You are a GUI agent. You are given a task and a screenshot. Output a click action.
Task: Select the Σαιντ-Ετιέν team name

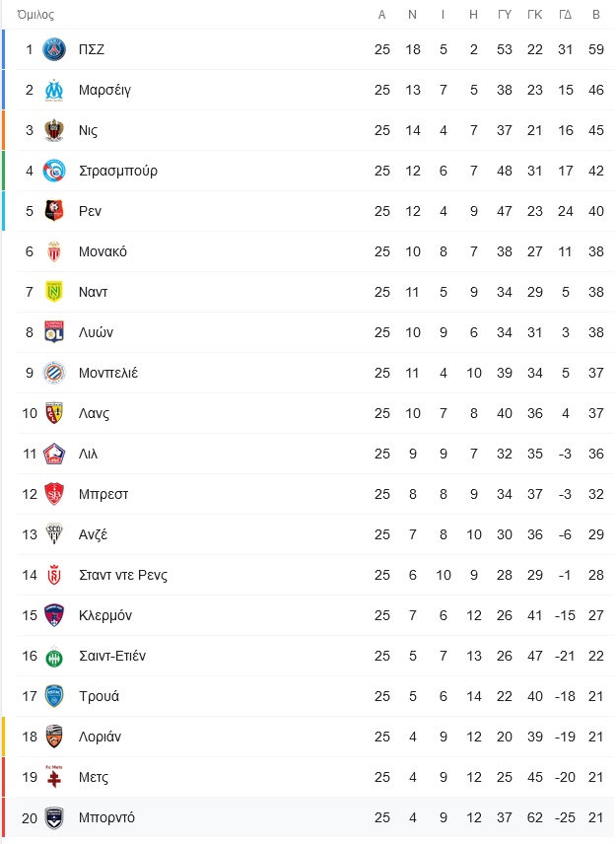point(112,656)
